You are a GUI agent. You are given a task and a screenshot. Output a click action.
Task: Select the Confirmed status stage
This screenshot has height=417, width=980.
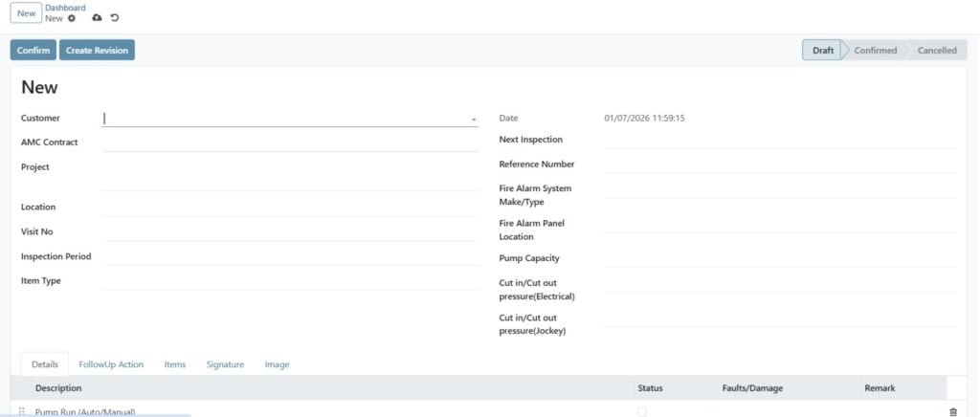(875, 51)
